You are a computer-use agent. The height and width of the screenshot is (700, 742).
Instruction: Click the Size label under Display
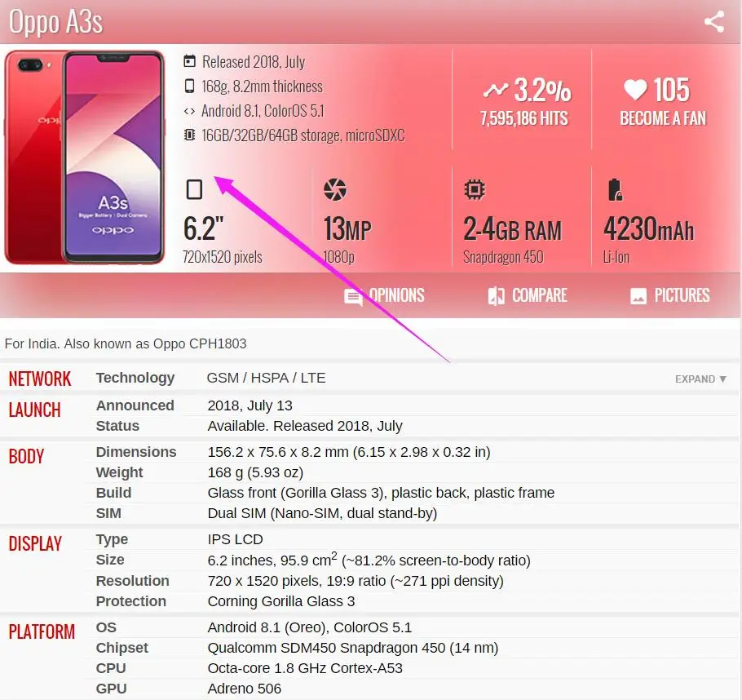coord(110,560)
